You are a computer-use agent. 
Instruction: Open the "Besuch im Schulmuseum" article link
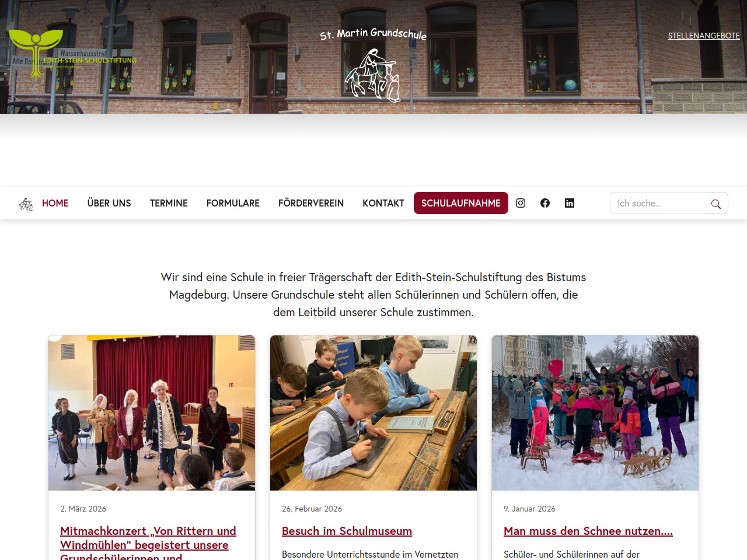347,531
